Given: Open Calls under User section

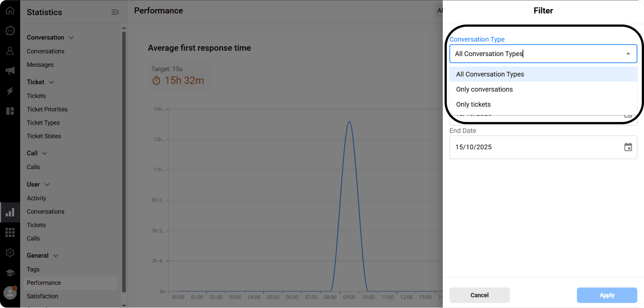Looking at the screenshot, I should click(33, 239).
